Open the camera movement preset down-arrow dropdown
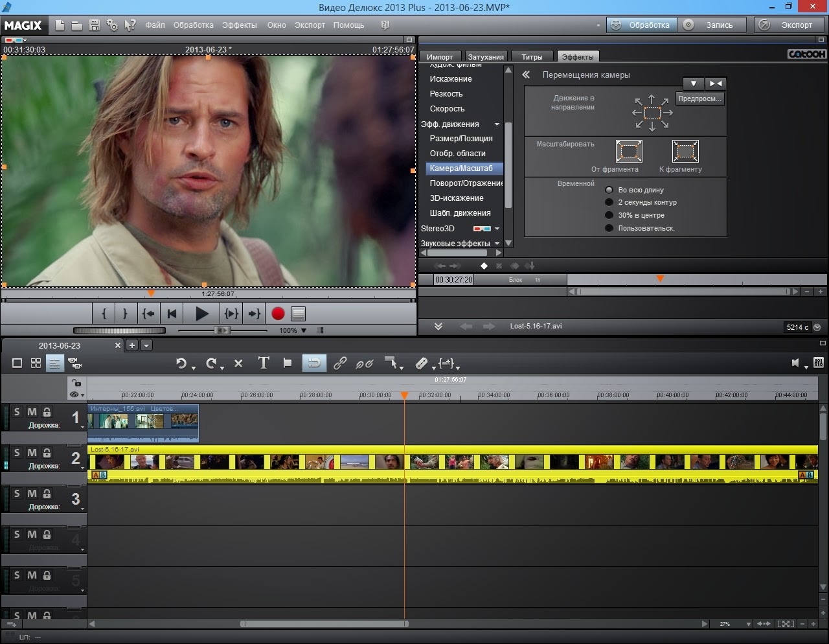The height and width of the screenshot is (644, 829). click(693, 84)
